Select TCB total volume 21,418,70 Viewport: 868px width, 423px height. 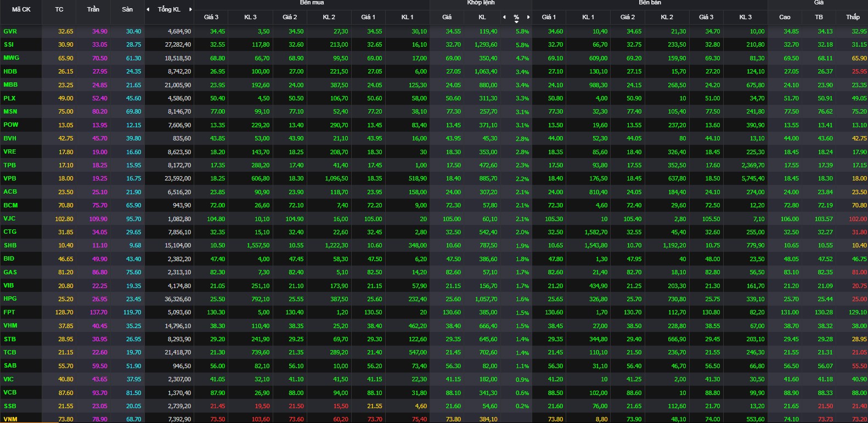point(178,352)
